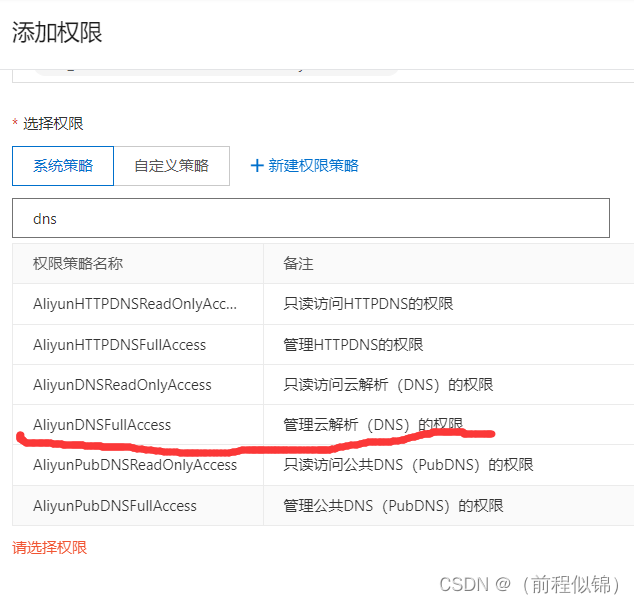This screenshot has width=634, height=604.
Task: Click the note 管理公共DNS（PubDNS）的权限
Action: point(393,506)
